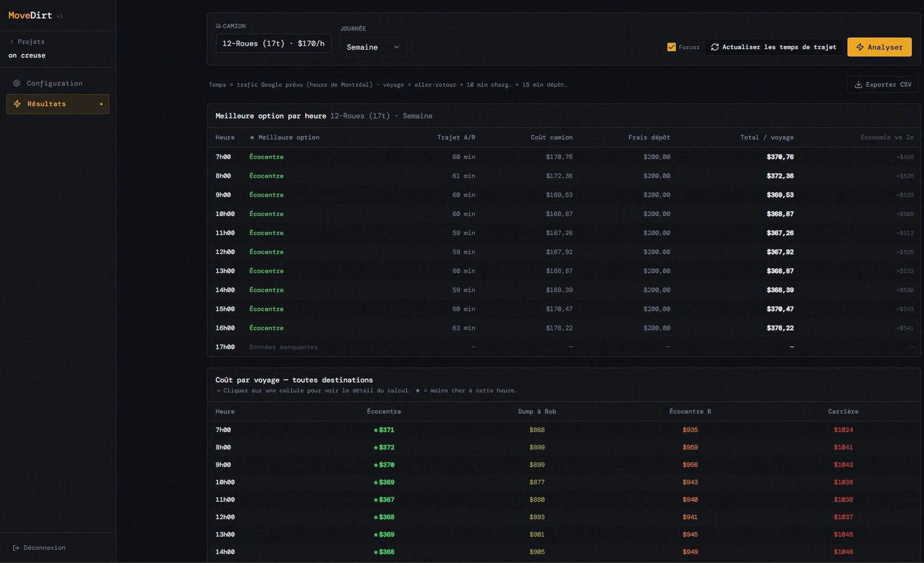924x563 pixels.
Task: Click the refresh icon in Actualiser button
Action: point(715,47)
